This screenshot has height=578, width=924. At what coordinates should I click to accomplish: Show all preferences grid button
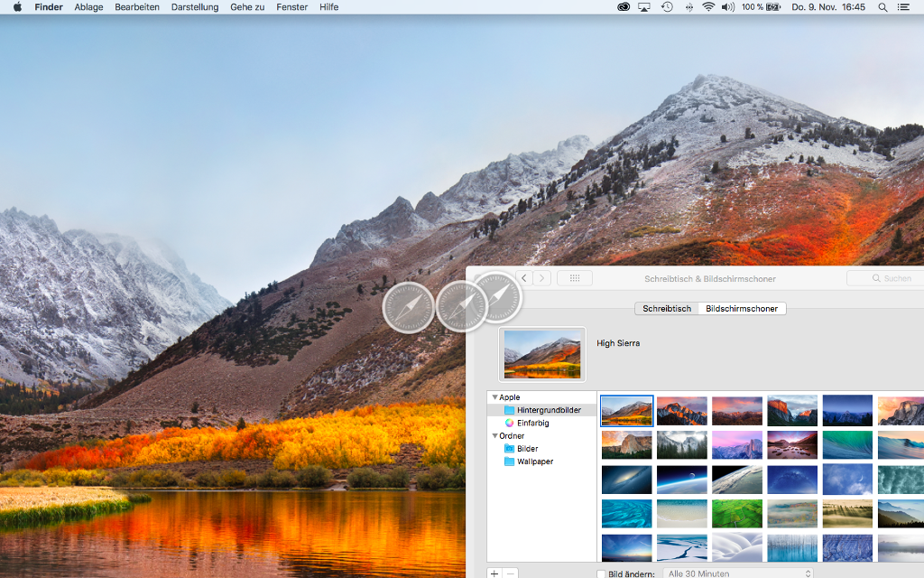click(575, 278)
